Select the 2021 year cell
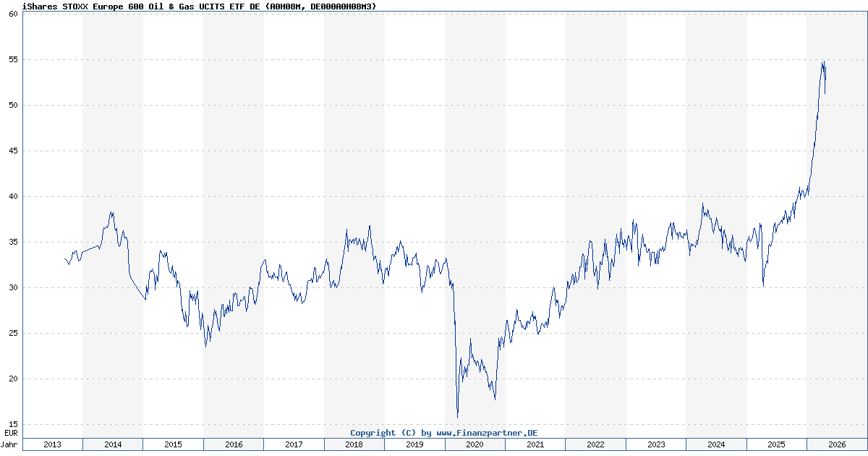 coord(534,445)
